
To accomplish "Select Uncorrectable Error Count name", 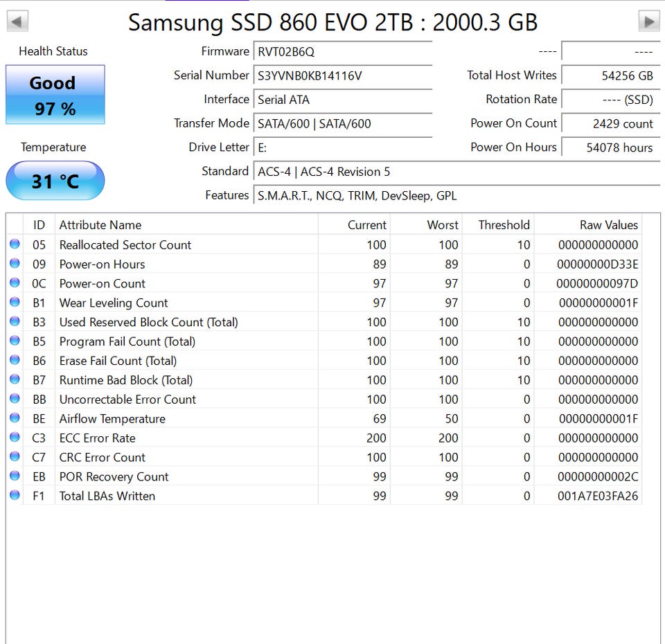I will 127,400.
